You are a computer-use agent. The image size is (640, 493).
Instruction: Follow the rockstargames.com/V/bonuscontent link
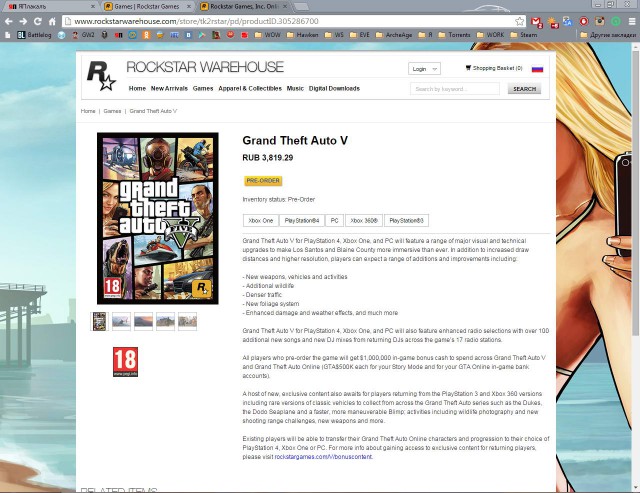click(323, 457)
